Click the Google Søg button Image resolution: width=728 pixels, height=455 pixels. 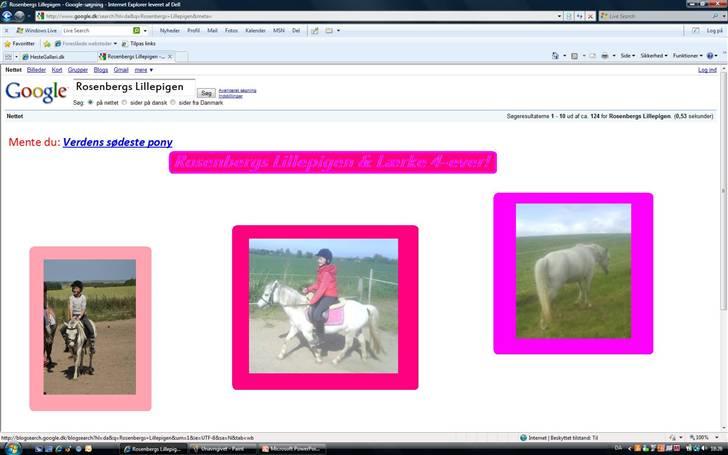[206, 93]
